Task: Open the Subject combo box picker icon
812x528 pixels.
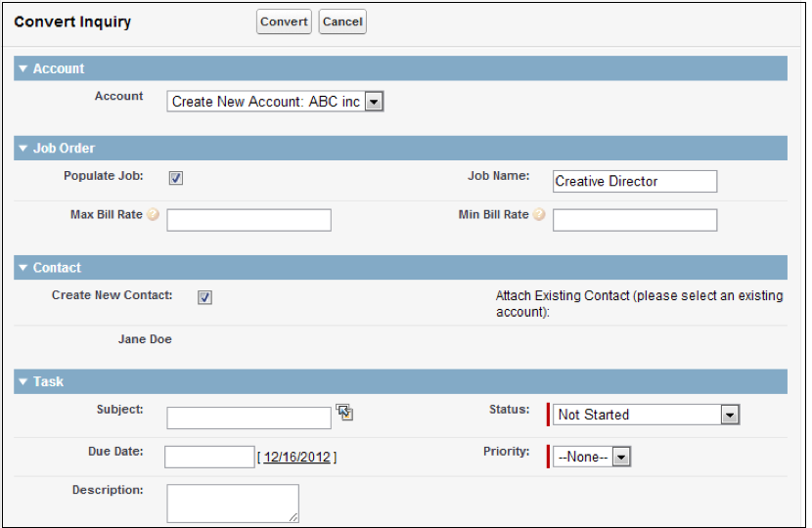Action: [344, 412]
